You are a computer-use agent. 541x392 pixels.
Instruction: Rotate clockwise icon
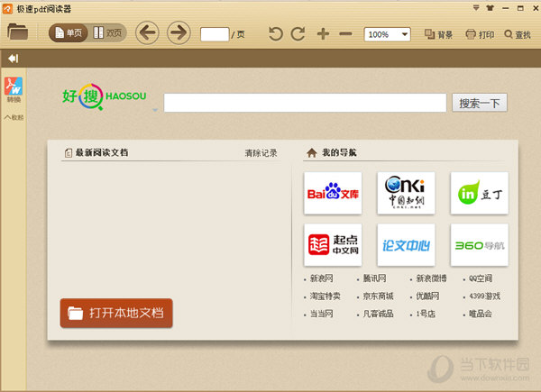[x=298, y=33]
